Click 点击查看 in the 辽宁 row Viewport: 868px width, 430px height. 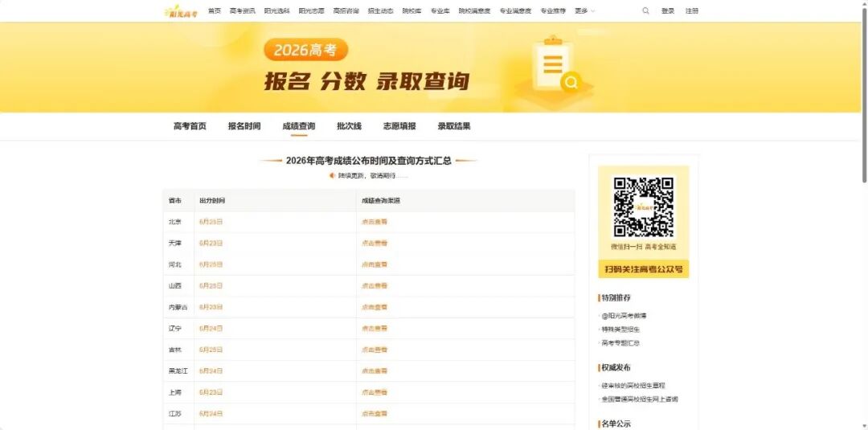coord(375,328)
